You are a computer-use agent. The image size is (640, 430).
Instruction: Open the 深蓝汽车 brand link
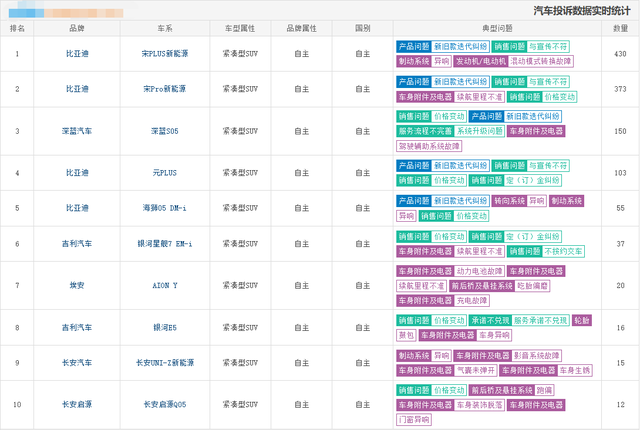pyautogui.click(x=77, y=131)
